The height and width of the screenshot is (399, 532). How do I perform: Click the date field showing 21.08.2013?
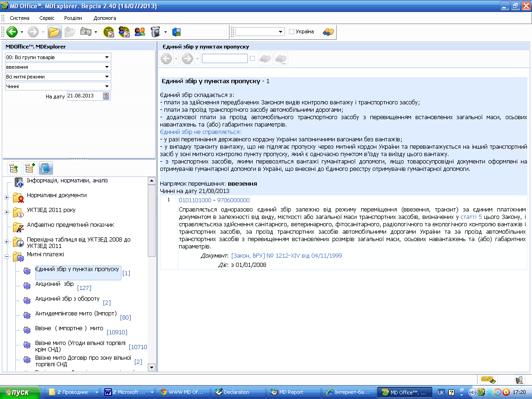[85, 96]
